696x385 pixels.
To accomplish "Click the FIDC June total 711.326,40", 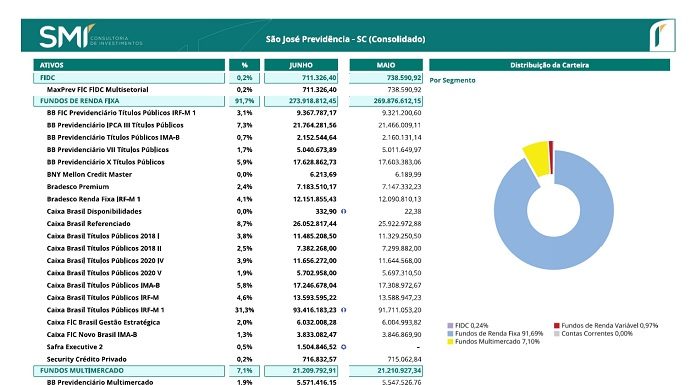I will click(319, 78).
